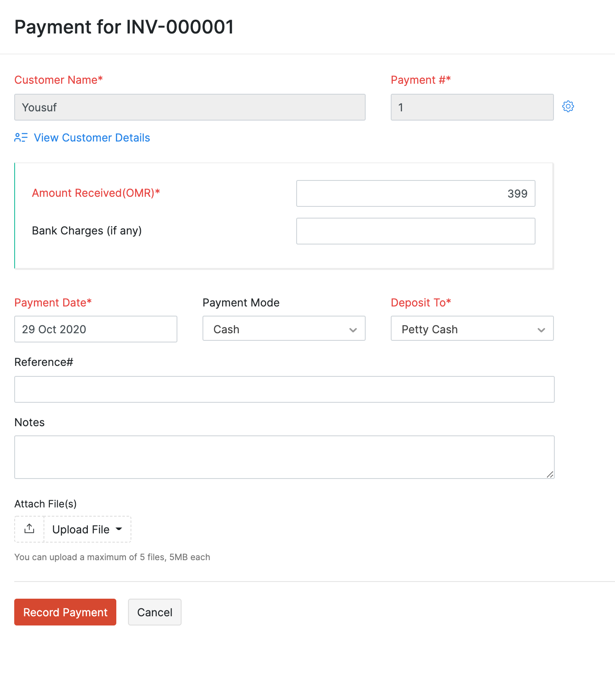Click the upload arrow icon

(29, 529)
